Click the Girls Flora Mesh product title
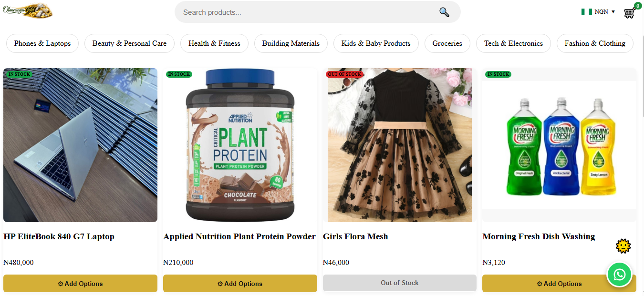 tap(355, 236)
